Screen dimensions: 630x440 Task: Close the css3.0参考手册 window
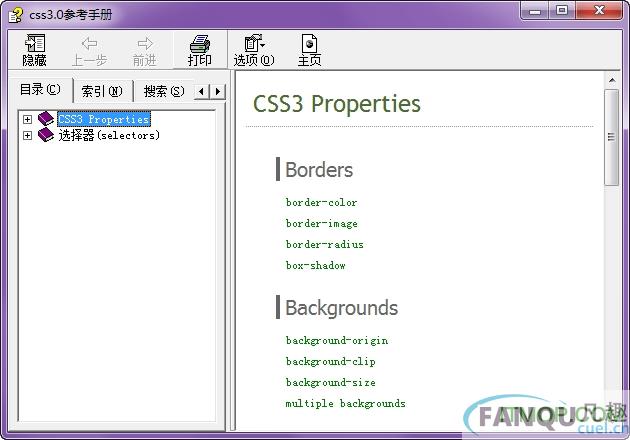599,10
